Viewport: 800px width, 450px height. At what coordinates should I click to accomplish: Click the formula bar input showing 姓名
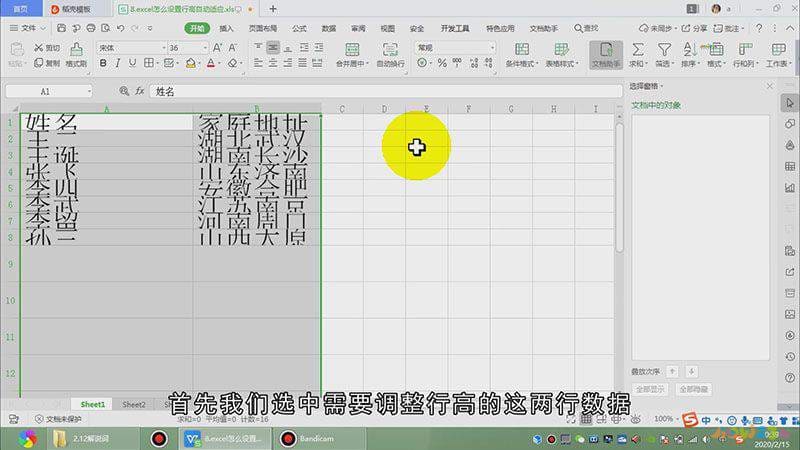pyautogui.click(x=386, y=91)
